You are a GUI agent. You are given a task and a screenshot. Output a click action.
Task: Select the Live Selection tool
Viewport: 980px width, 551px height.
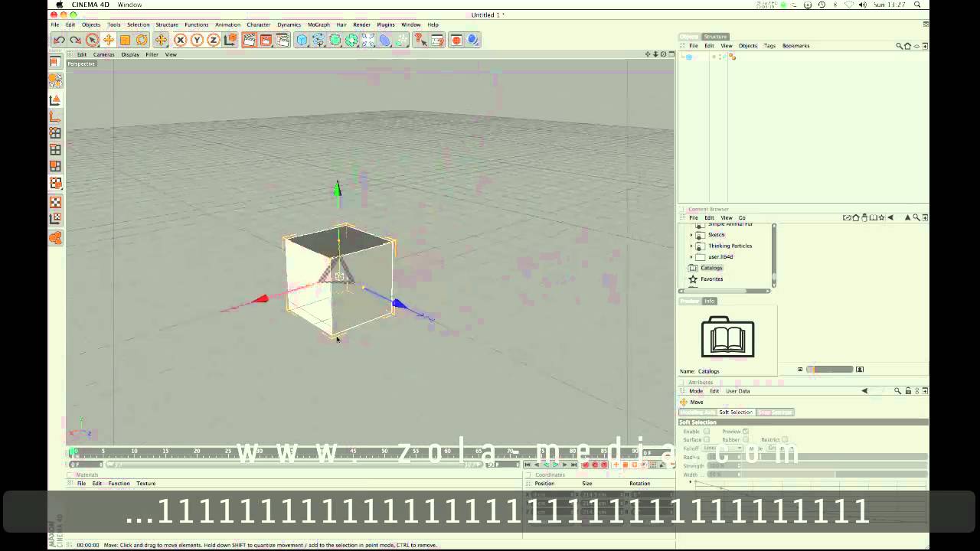[x=92, y=40]
